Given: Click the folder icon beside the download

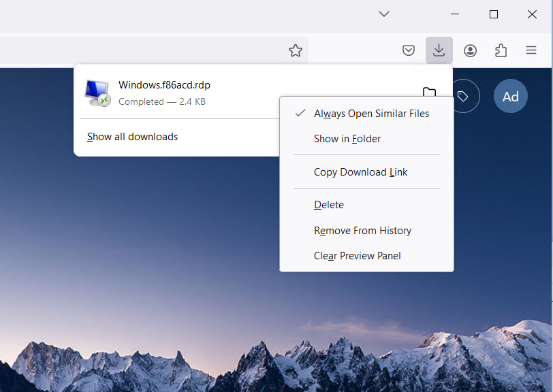Looking at the screenshot, I should click(x=429, y=93).
